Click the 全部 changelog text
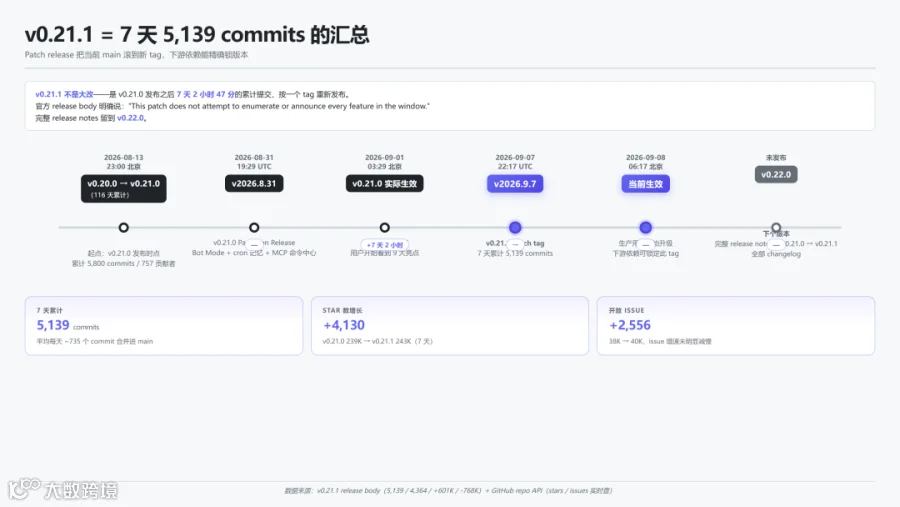 click(776, 254)
